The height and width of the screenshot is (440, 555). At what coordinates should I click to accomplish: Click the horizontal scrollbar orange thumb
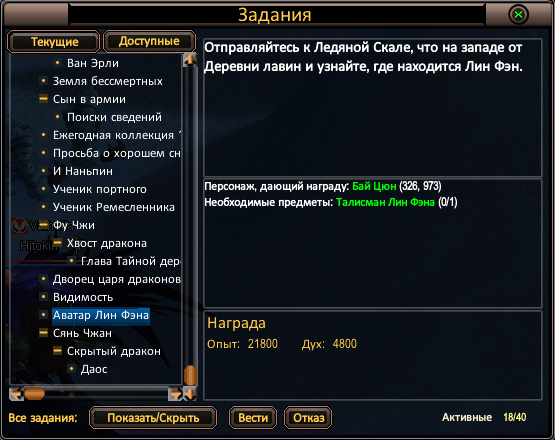pyautogui.click(x=34, y=394)
